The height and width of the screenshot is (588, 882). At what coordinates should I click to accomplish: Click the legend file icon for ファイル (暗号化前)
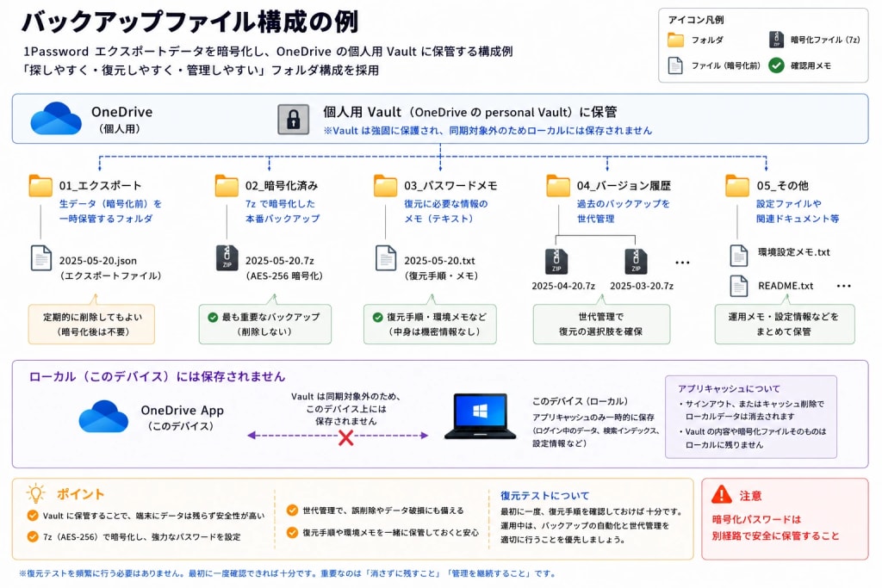(675, 65)
